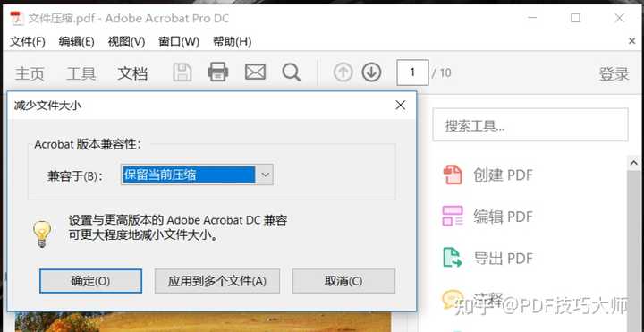This screenshot has height=332, width=644.
Task: Go to previous page with up arrow
Action: [x=343, y=72]
